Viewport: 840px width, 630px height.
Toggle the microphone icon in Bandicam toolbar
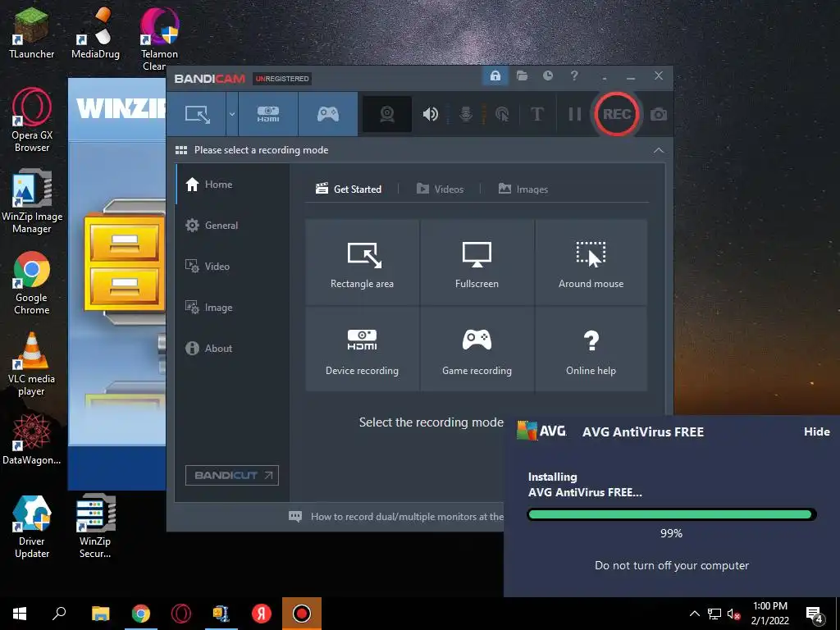(x=466, y=114)
